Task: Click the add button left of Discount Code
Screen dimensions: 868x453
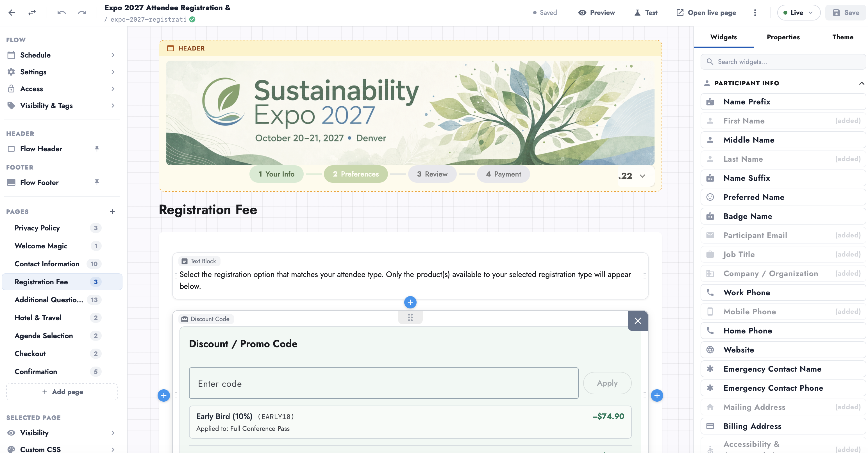Action: 164,395
